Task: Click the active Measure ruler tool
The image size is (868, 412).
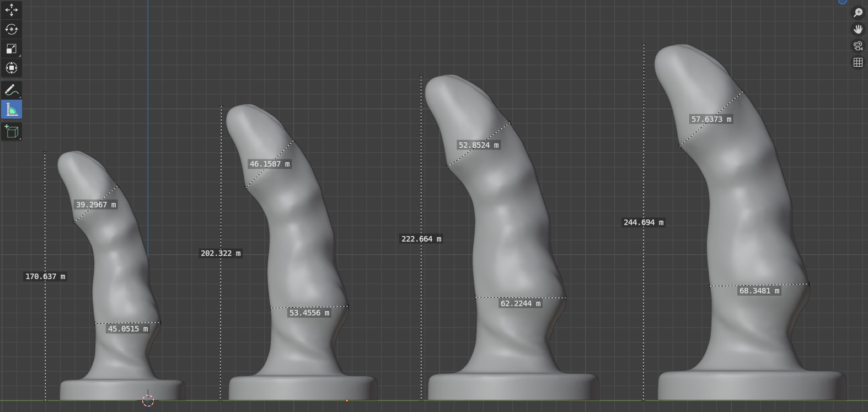Action: (x=12, y=110)
